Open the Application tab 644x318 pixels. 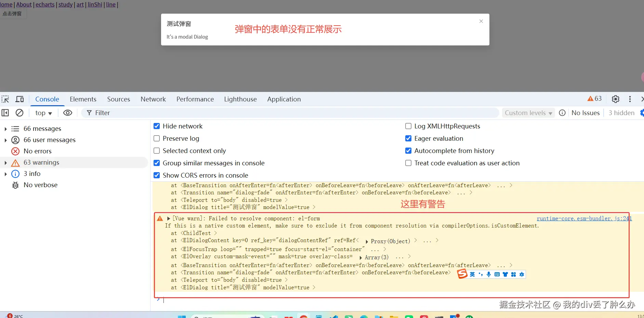point(284,99)
